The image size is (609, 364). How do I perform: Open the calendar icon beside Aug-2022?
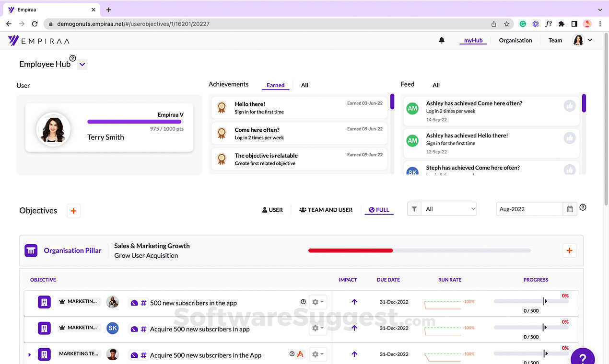tap(570, 209)
